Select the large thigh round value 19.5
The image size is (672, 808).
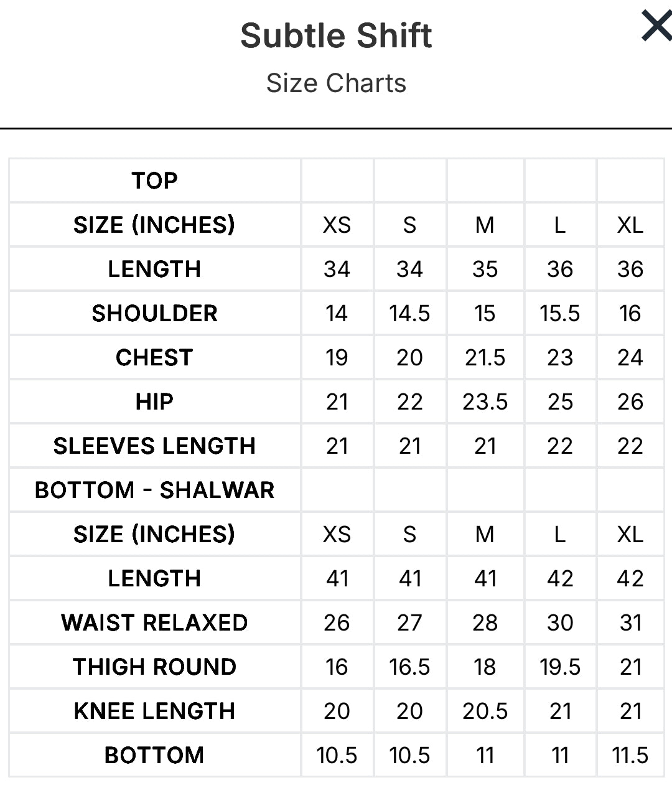559,667
